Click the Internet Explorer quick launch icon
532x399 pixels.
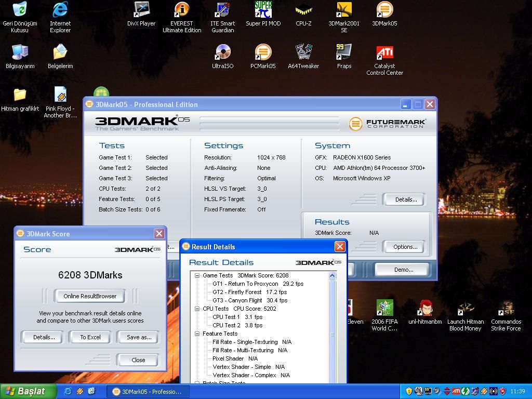click(68, 391)
